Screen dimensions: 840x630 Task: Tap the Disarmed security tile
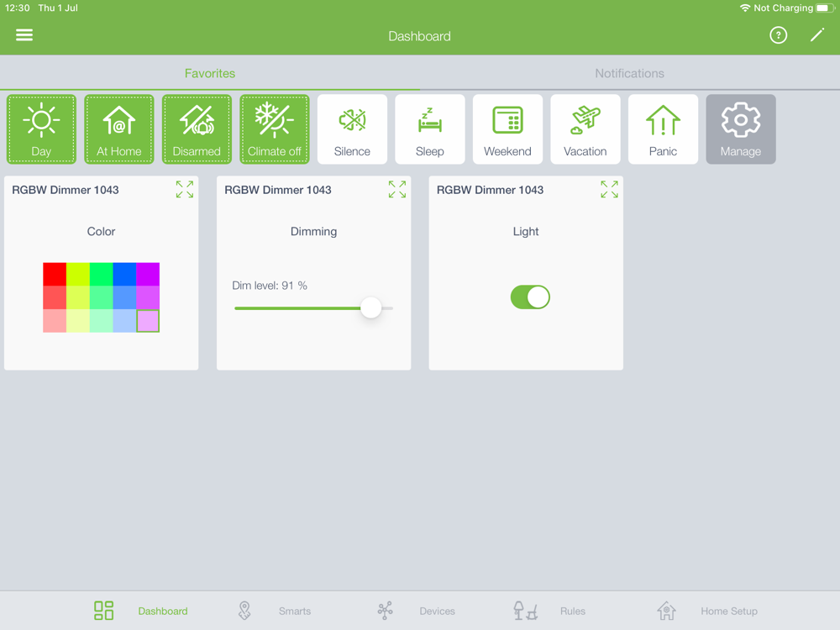pos(197,129)
